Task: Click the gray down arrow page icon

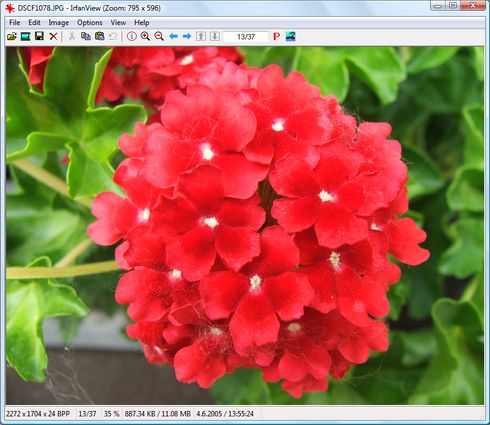Action: click(215, 36)
